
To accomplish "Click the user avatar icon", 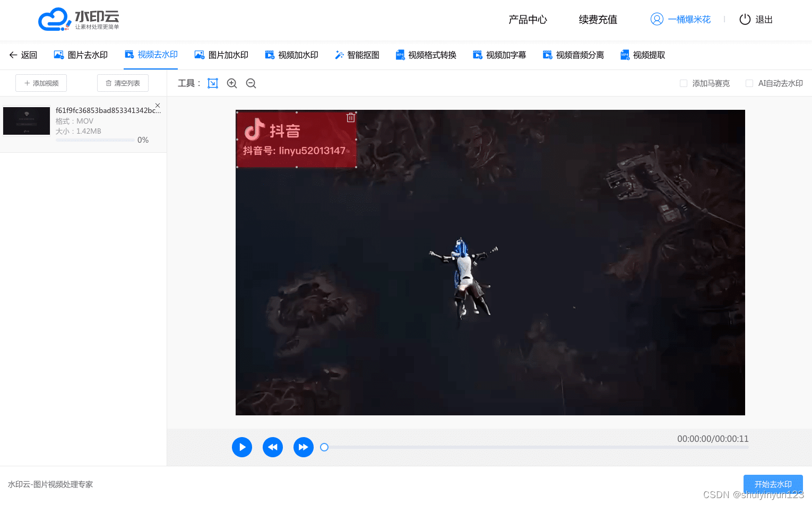I will (657, 19).
